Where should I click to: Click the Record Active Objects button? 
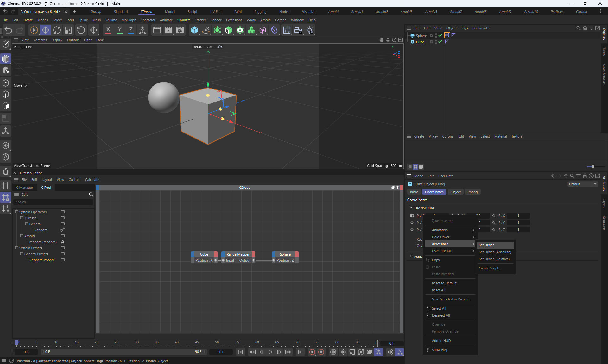pyautogui.click(x=312, y=352)
